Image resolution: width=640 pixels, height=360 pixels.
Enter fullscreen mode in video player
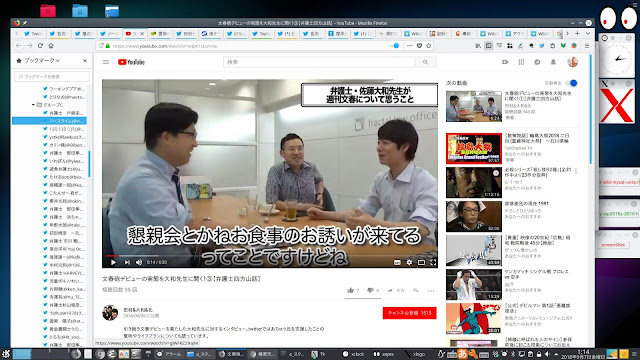coord(433,262)
